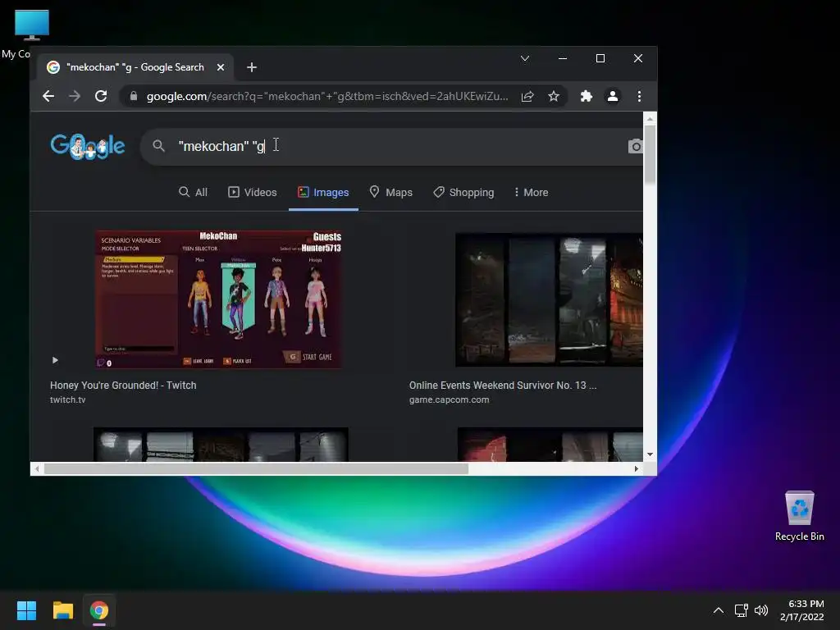The width and height of the screenshot is (840, 630).
Task: Bookmark this page with the star
Action: coord(554,97)
